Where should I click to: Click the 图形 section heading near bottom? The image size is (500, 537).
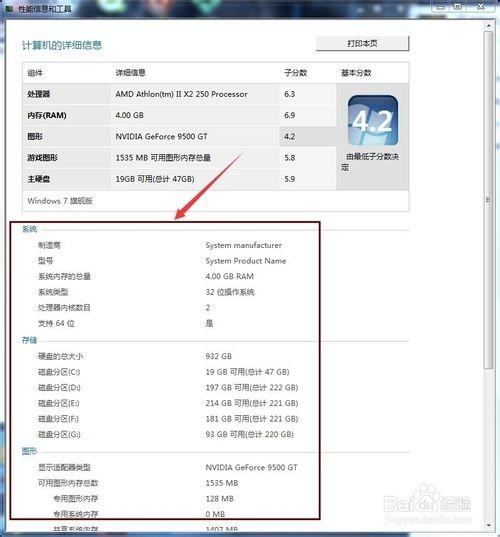click(29, 451)
